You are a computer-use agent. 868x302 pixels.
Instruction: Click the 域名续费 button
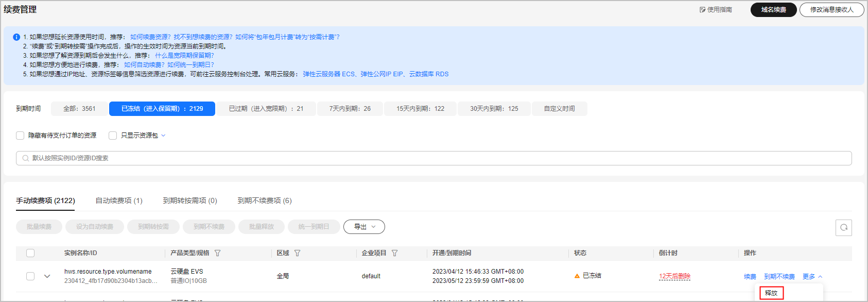[x=773, y=10]
